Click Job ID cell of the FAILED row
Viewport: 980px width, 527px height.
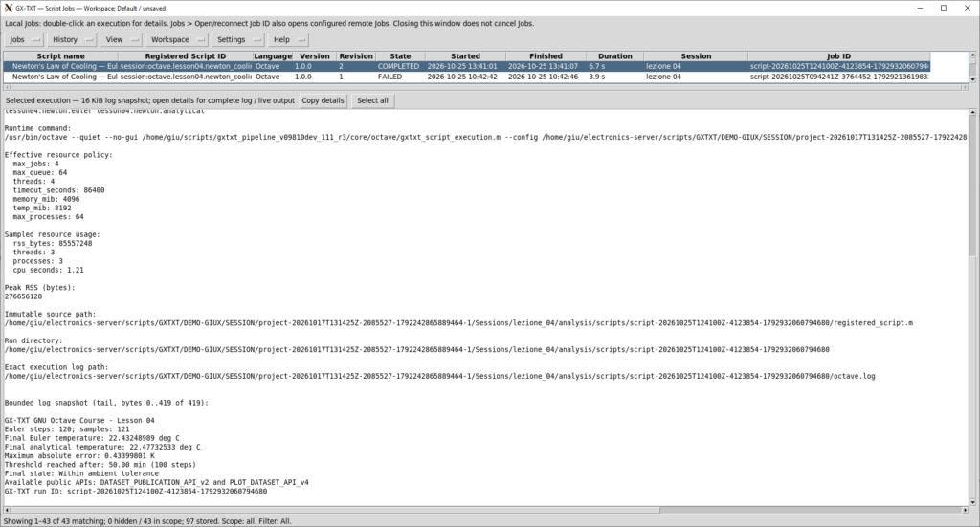coord(838,77)
